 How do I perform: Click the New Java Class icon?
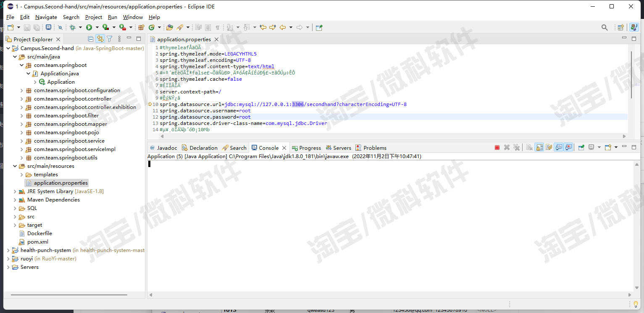pyautogui.click(x=151, y=27)
